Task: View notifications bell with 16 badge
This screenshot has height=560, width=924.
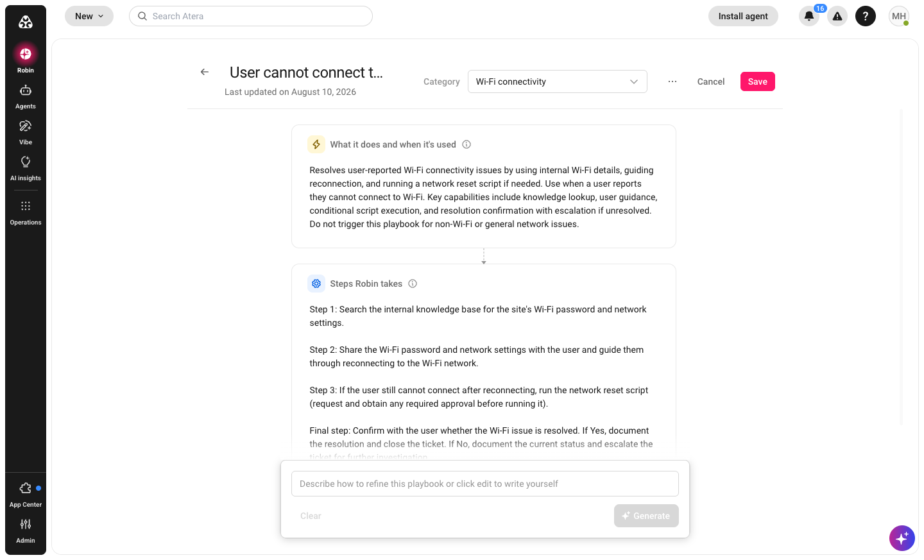Action: pos(809,16)
